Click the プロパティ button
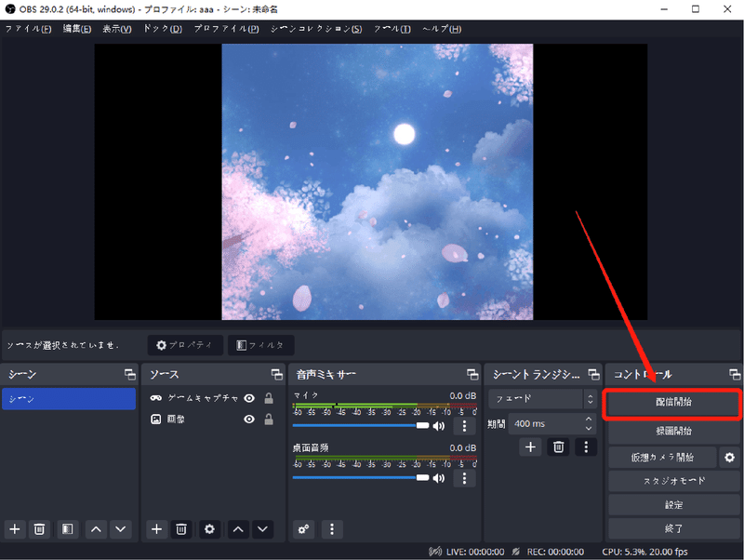This screenshot has width=744, height=560. click(185, 345)
